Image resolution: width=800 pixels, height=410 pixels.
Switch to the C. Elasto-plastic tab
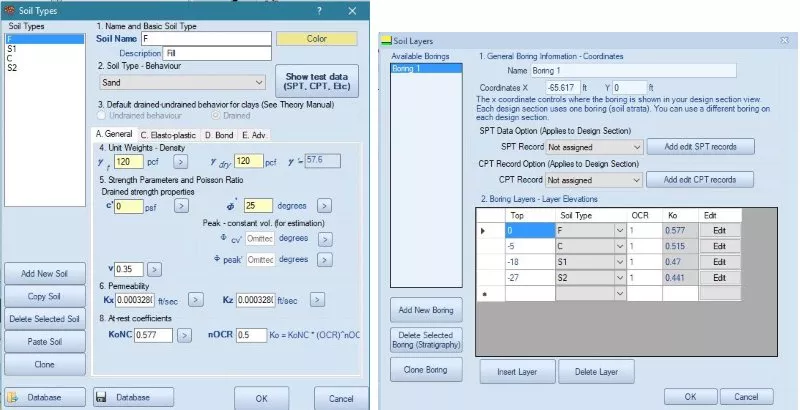[168, 135]
